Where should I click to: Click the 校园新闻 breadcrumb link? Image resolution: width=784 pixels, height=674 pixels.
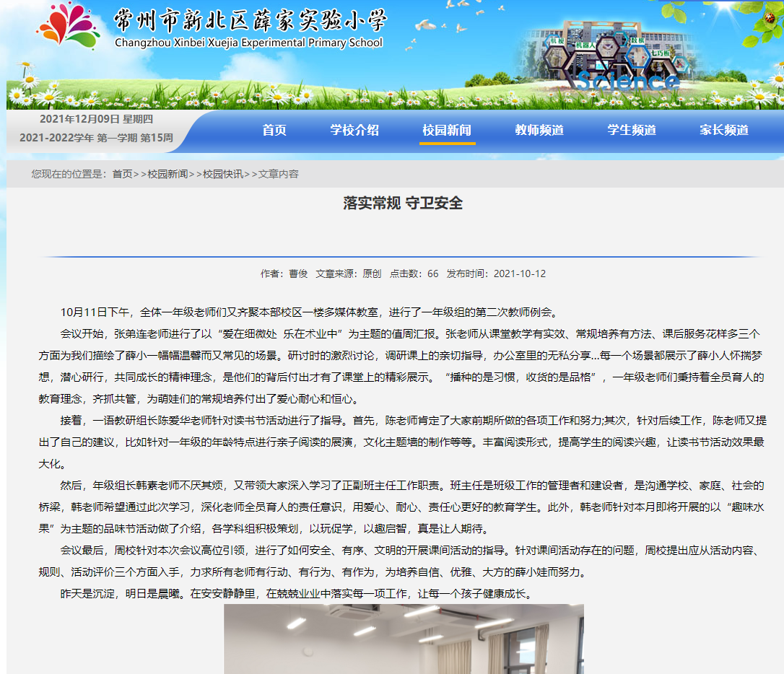tap(167, 174)
